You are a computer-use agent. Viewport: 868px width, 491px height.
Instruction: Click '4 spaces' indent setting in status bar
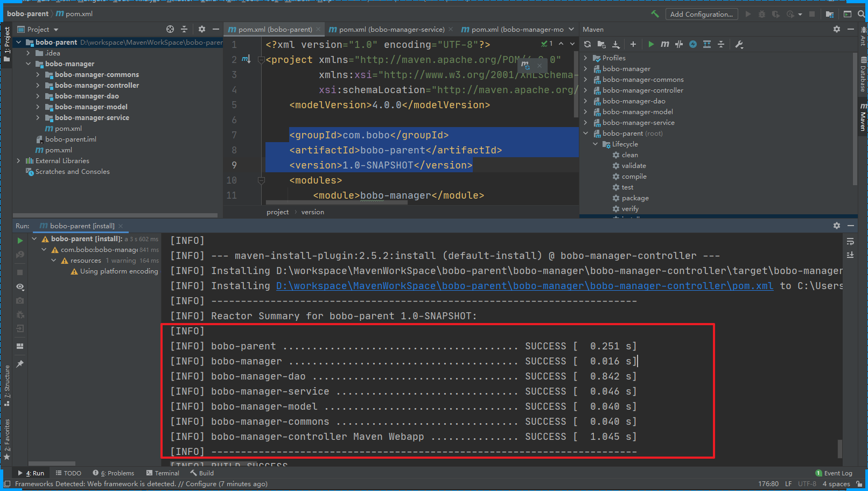point(836,484)
